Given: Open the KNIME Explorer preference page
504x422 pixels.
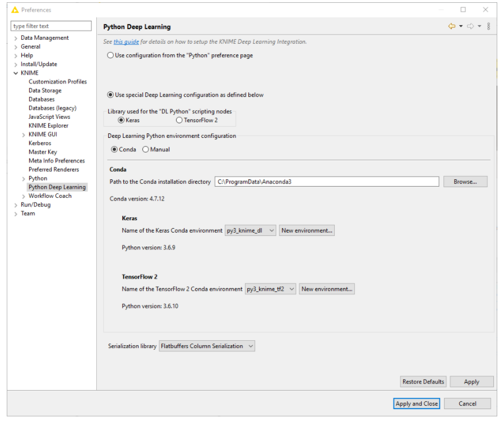Looking at the screenshot, I should (48, 126).
